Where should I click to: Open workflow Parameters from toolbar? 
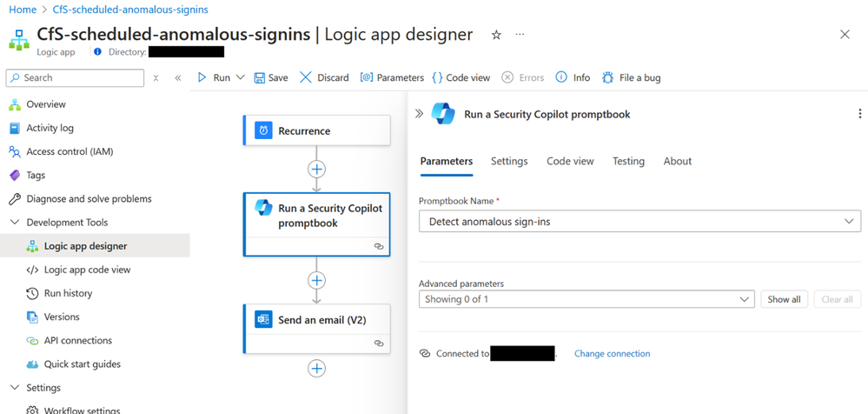click(392, 77)
